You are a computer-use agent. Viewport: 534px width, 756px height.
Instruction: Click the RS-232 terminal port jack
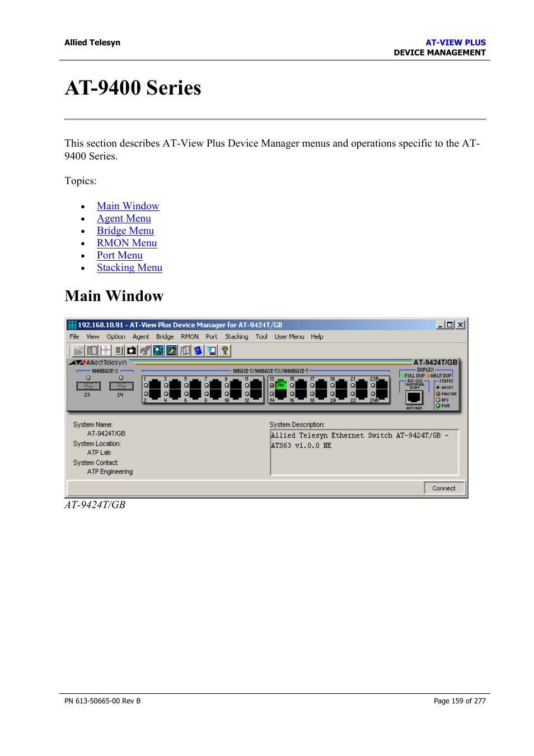coord(414,397)
